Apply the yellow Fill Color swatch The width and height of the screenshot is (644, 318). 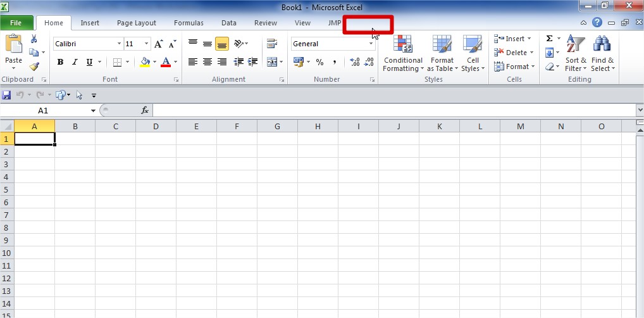tap(145, 62)
